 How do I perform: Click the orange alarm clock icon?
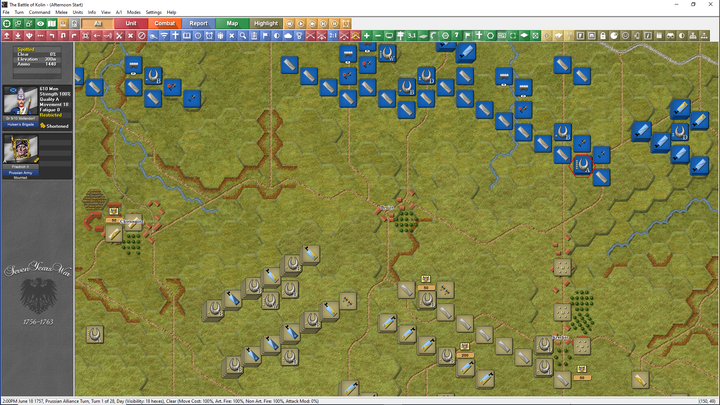pos(346,23)
